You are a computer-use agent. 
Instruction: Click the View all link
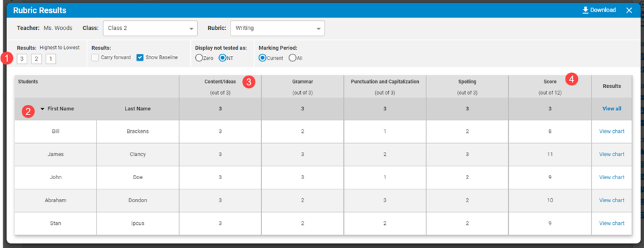pos(611,109)
